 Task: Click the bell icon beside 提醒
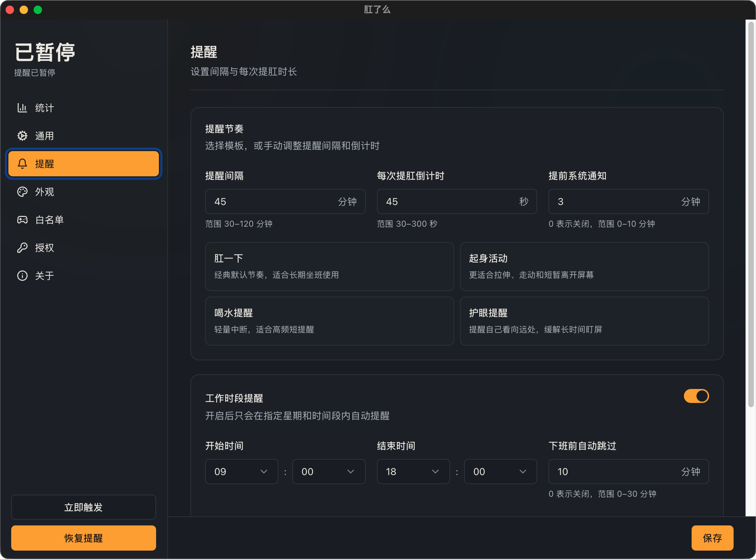22,164
